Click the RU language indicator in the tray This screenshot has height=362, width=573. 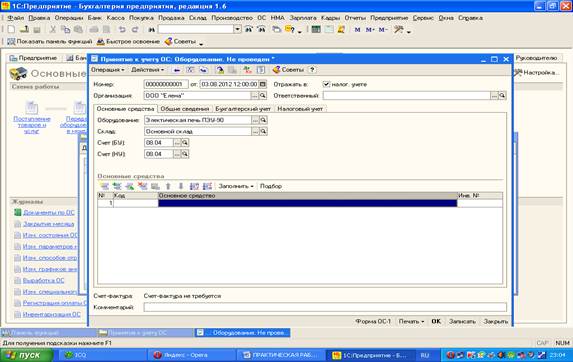click(425, 355)
